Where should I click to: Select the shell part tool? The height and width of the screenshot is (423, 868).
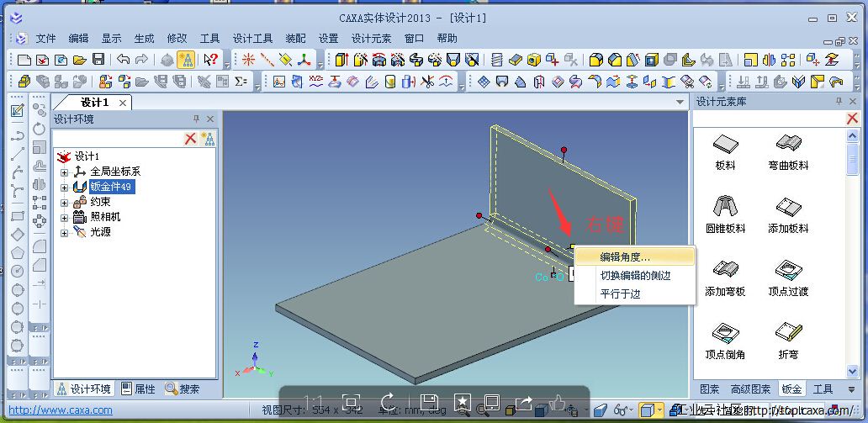pos(652,60)
